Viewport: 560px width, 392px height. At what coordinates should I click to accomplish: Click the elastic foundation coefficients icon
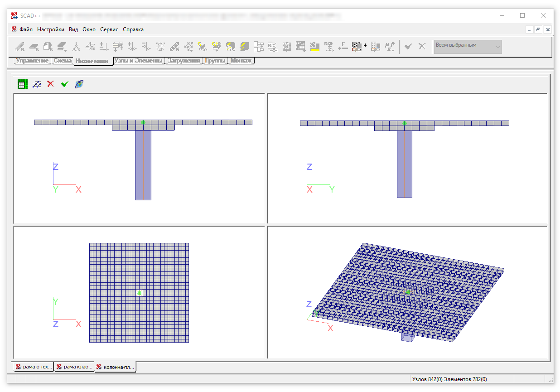click(118, 46)
